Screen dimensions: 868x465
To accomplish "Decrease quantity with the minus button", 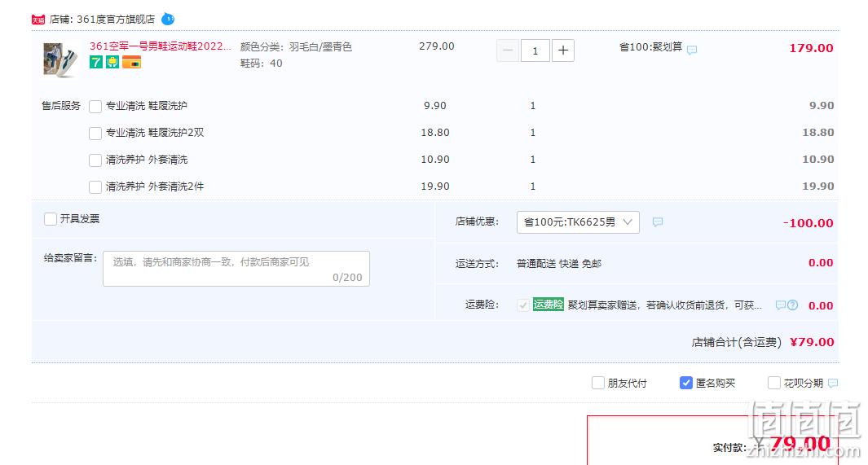I will [508, 50].
